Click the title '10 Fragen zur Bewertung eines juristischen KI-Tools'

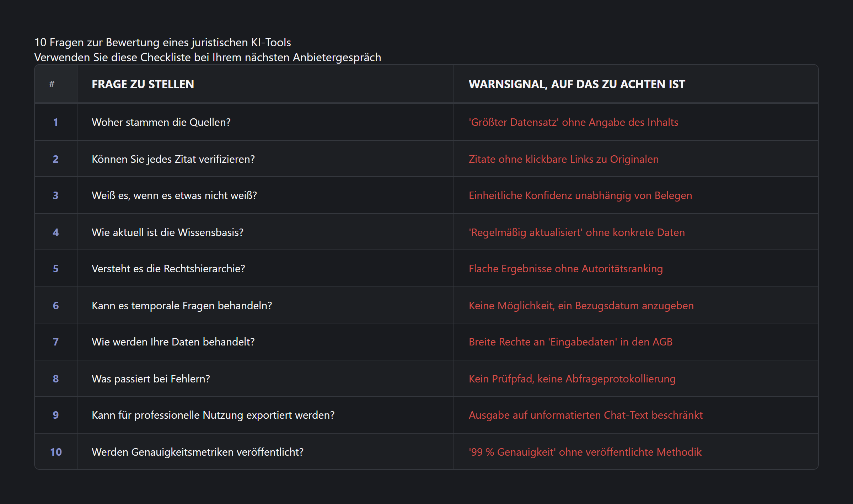click(162, 42)
